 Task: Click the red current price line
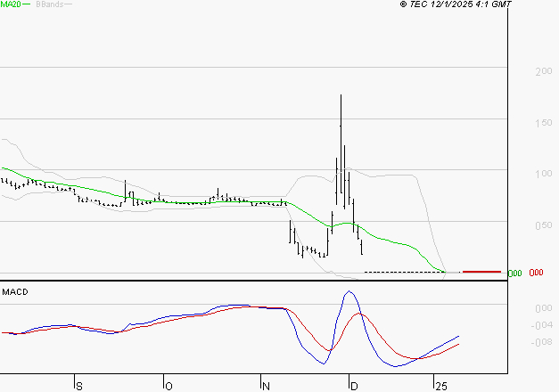point(481,272)
